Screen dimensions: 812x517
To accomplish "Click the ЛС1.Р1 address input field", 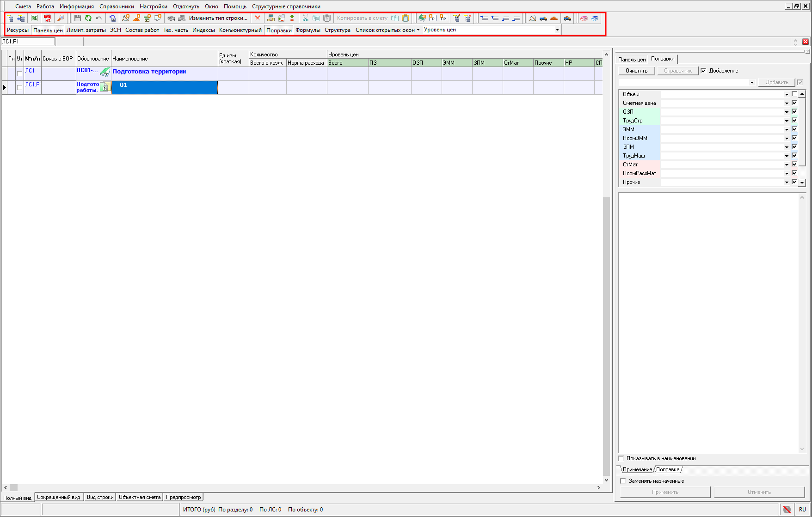I will click(x=28, y=42).
